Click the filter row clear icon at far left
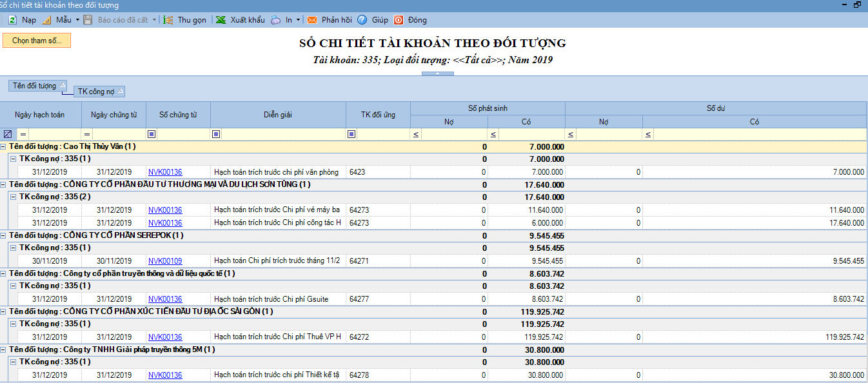This screenshot has width=868, height=383. click(8, 134)
